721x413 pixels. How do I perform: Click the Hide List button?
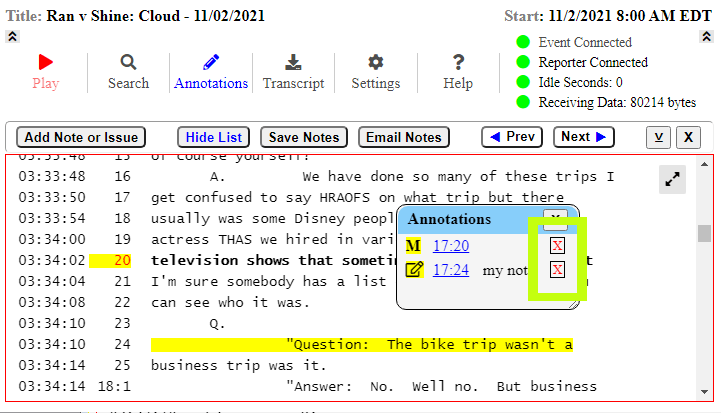(x=213, y=137)
